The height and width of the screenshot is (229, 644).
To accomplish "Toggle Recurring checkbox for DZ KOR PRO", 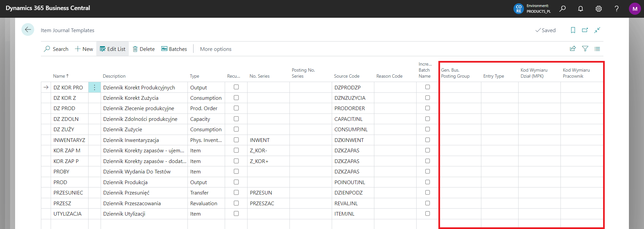I will pos(236,87).
